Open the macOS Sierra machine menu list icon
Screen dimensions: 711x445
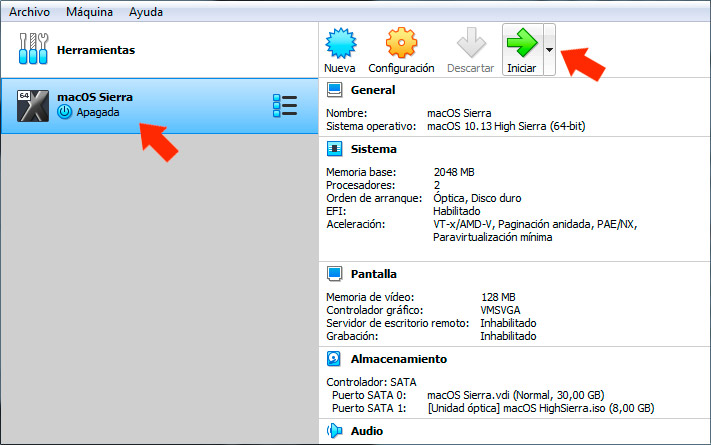coord(285,106)
